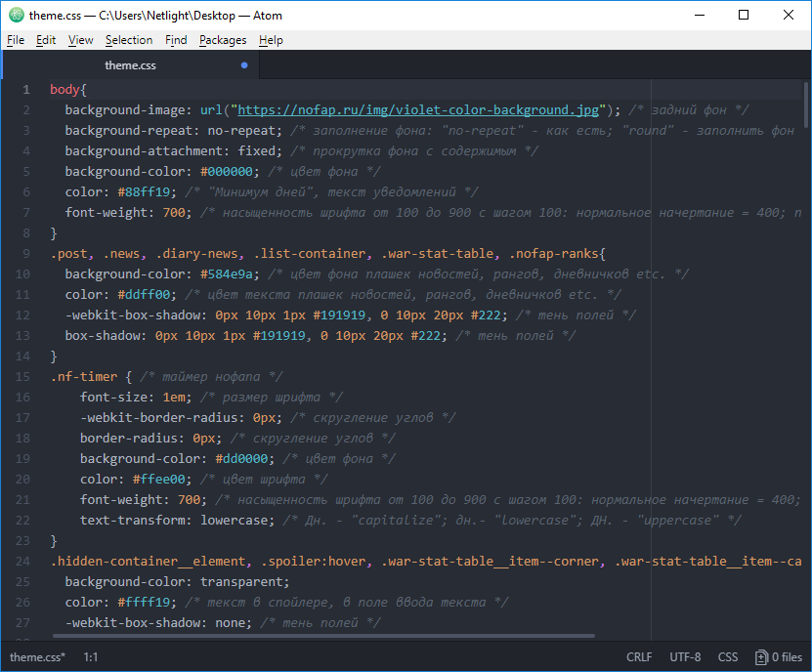Select the theme.css editor tab
This screenshot has height=672, width=812.
coord(130,65)
